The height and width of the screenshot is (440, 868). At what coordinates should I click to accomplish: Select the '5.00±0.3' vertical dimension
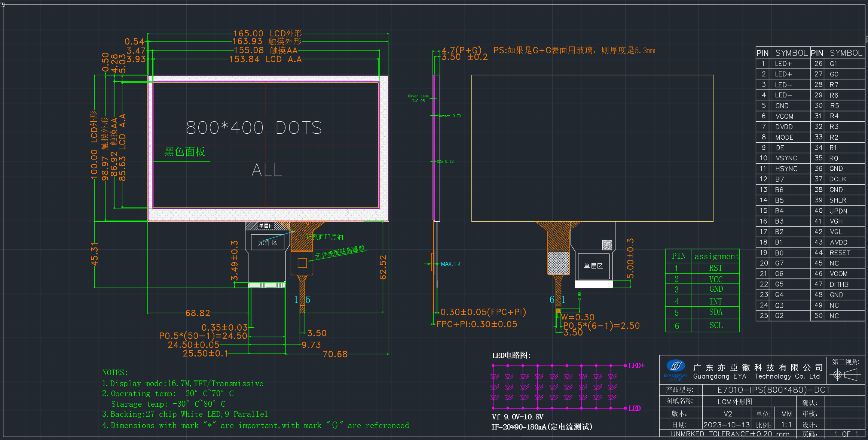(x=630, y=258)
